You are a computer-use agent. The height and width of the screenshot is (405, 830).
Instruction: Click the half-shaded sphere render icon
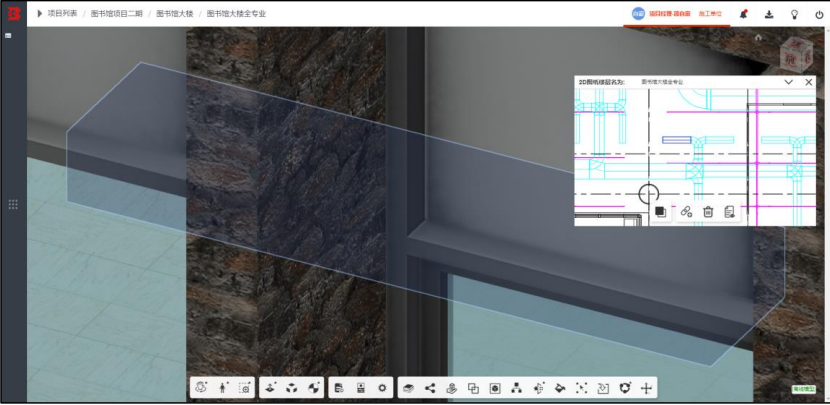coord(313,388)
